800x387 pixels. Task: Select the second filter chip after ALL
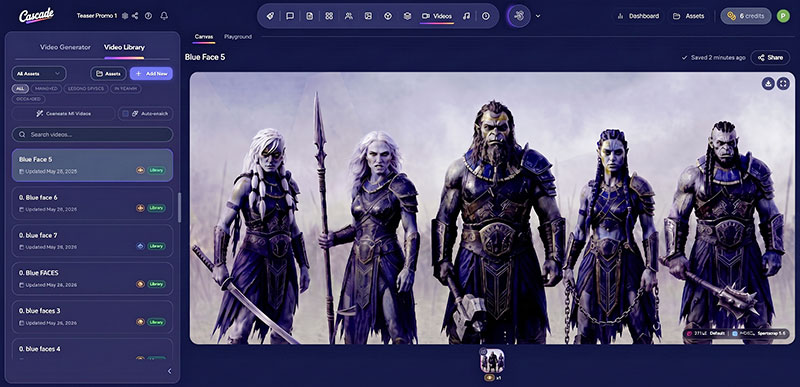click(46, 89)
